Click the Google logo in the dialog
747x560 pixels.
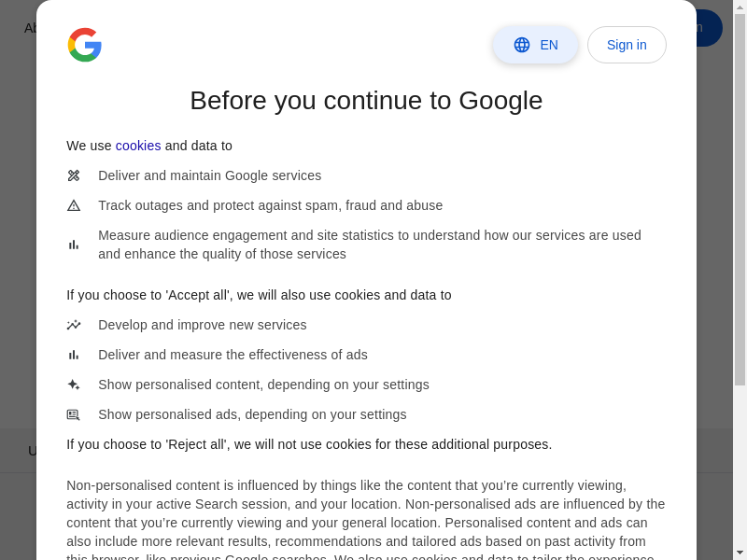(x=85, y=45)
